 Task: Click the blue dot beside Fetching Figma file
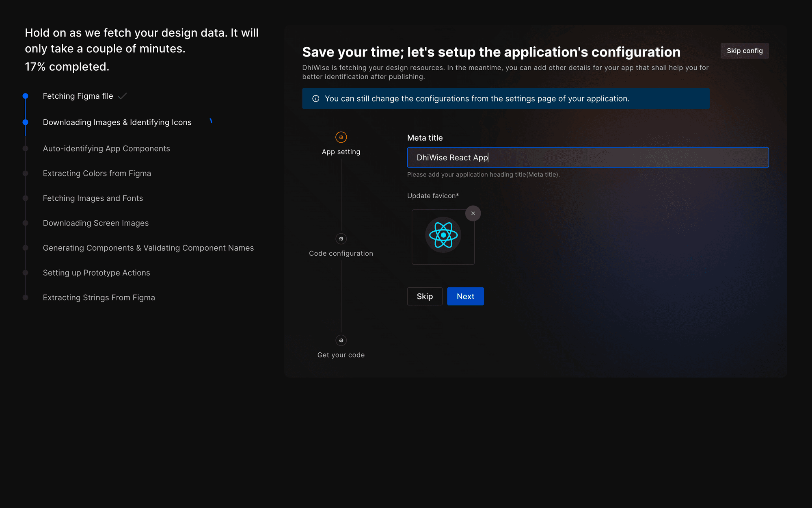tap(25, 96)
